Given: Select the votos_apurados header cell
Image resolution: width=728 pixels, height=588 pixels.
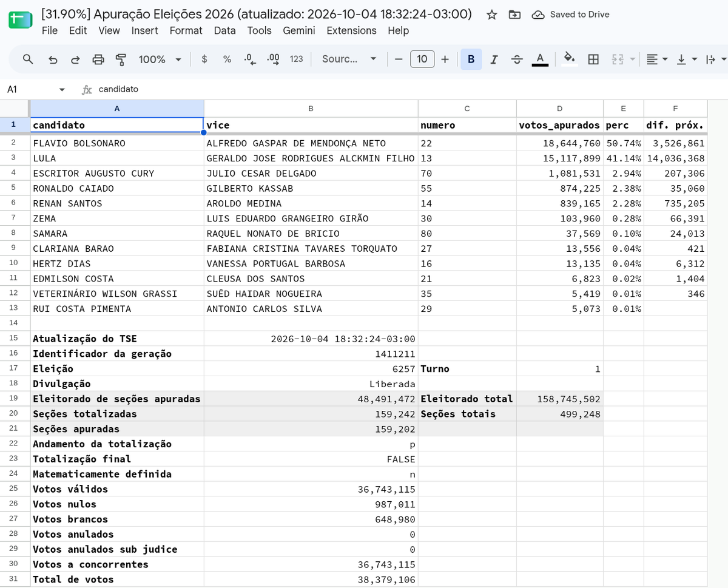Looking at the screenshot, I should coord(559,125).
